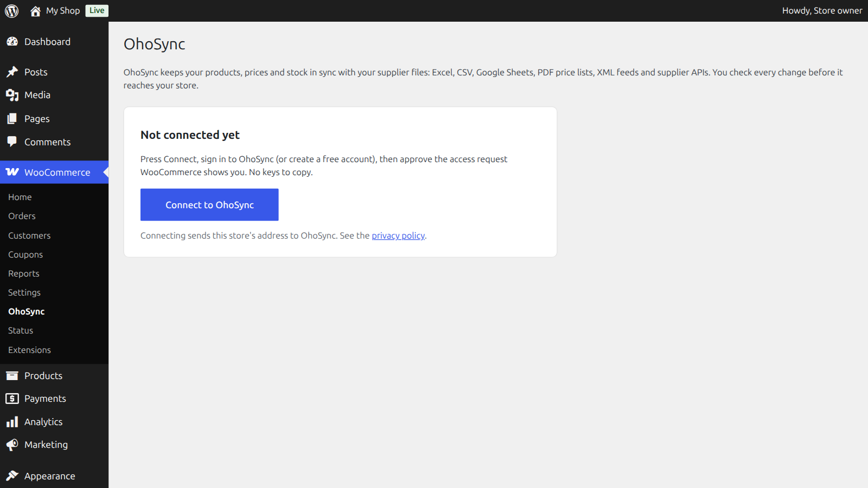Click the Connect to OhoSync button
Image resolution: width=868 pixels, height=488 pixels.
209,205
